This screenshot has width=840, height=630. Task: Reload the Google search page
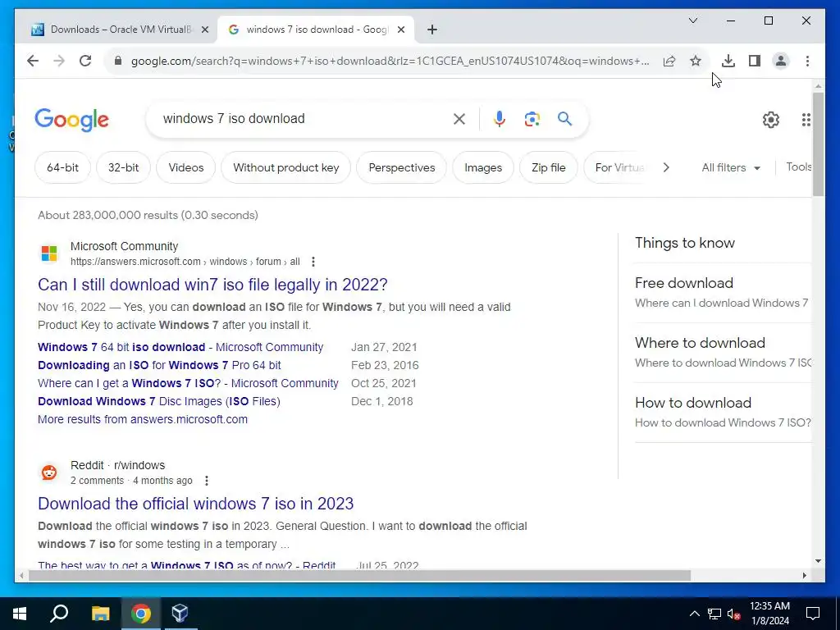[x=85, y=61]
